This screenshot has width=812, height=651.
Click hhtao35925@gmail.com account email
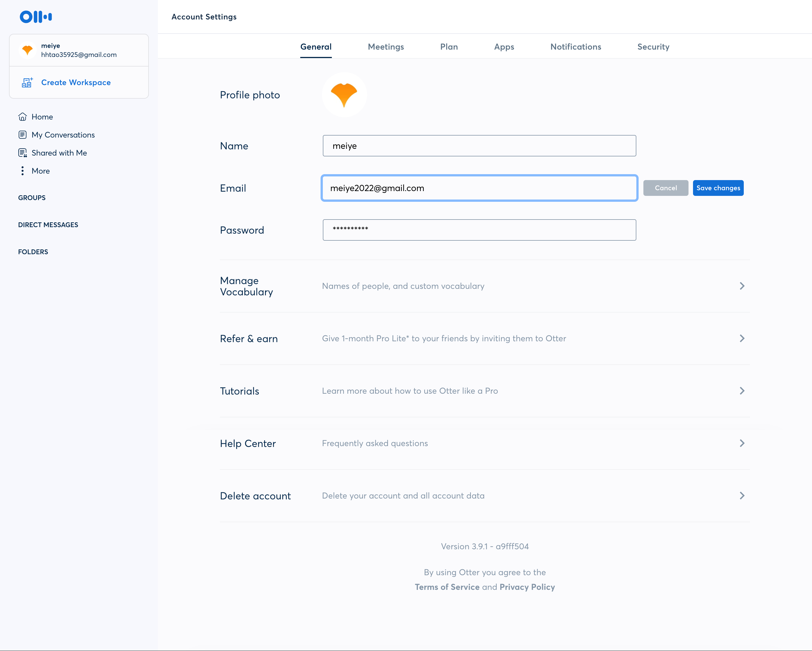[79, 55]
